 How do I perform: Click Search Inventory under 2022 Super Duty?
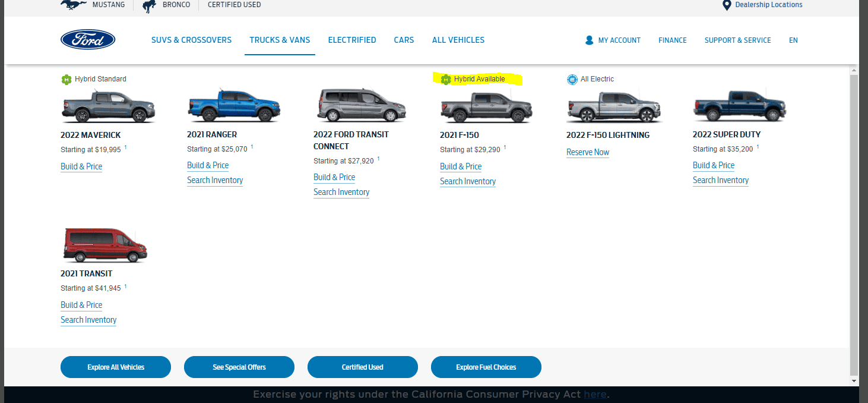coord(721,180)
